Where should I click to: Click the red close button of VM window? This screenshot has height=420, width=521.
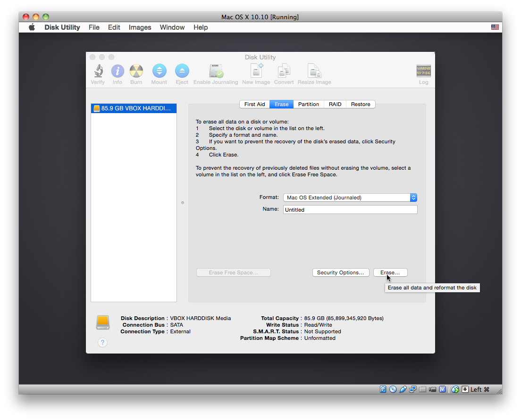[x=26, y=16]
